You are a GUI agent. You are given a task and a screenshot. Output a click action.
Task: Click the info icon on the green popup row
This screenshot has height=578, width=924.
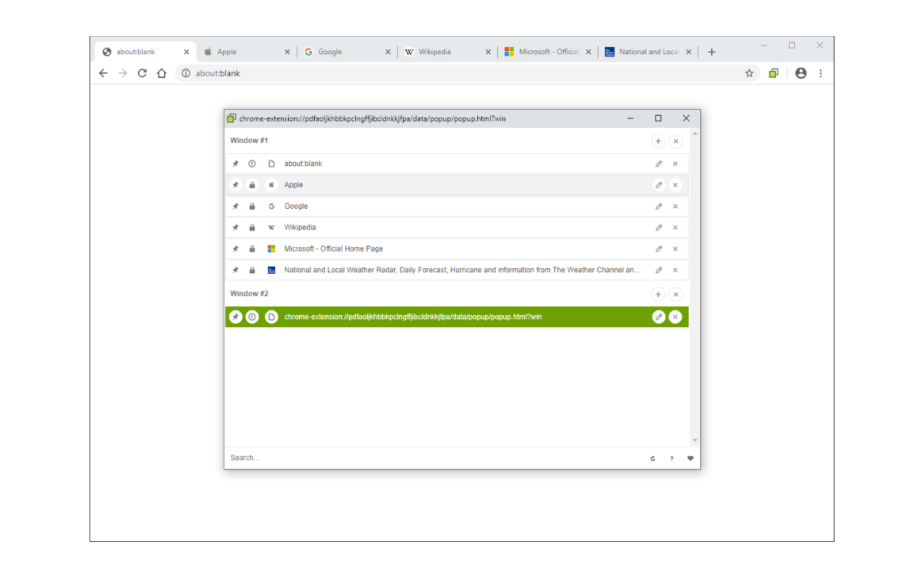(252, 317)
